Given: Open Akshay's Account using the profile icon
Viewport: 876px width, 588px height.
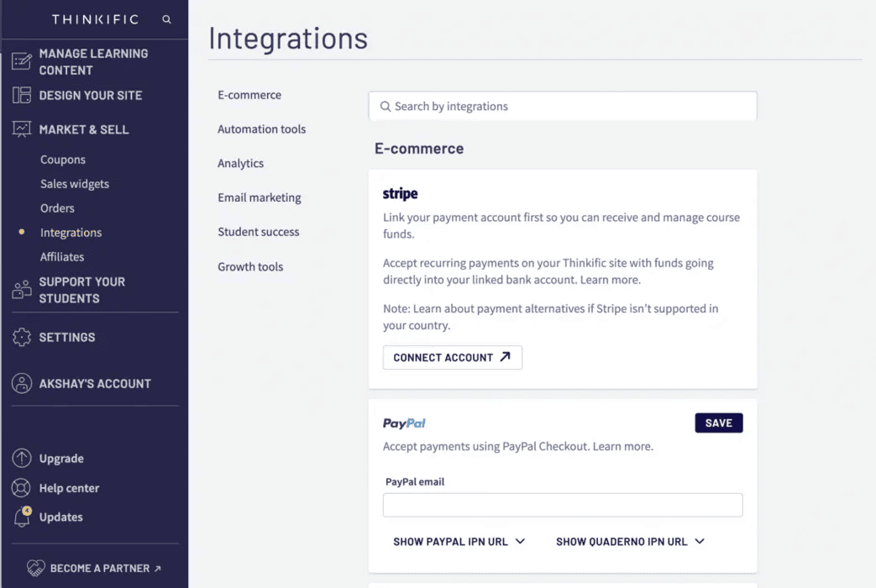Looking at the screenshot, I should (20, 383).
